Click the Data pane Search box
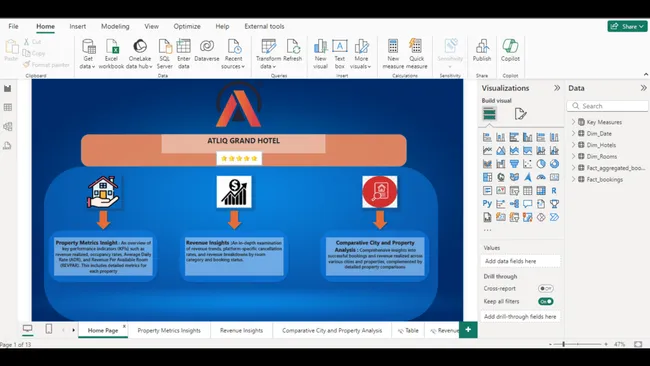This screenshot has width=650, height=366. coord(607,106)
